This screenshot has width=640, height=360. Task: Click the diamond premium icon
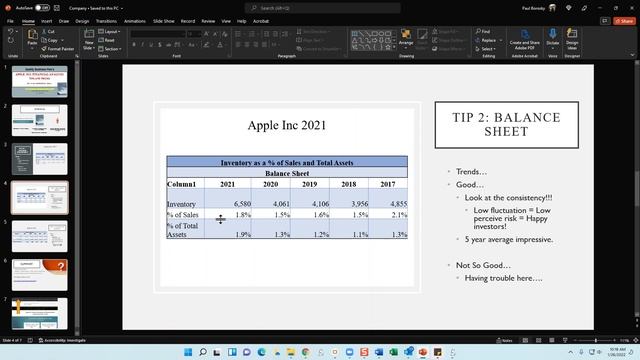coord(569,8)
